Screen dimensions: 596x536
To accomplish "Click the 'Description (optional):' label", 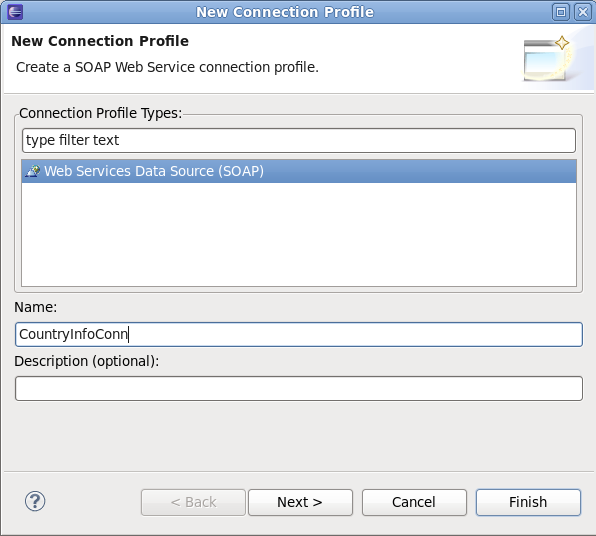I will click(87, 361).
